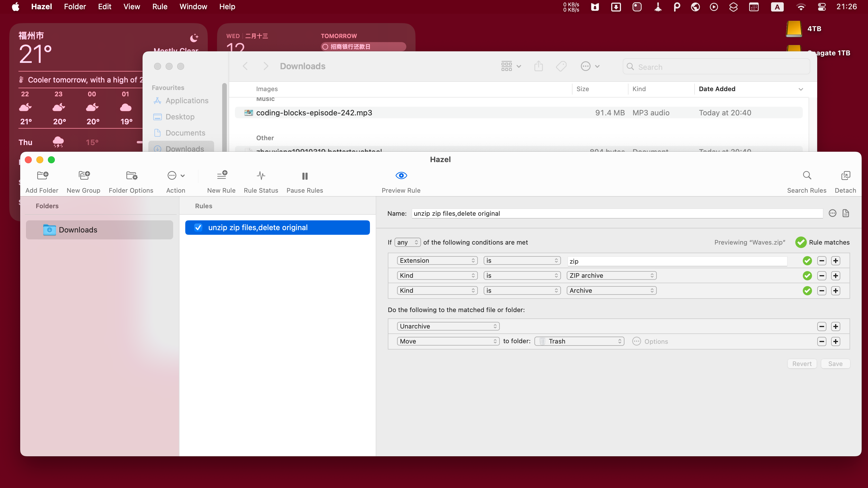Click the Revert button
The image size is (868, 488).
click(802, 364)
